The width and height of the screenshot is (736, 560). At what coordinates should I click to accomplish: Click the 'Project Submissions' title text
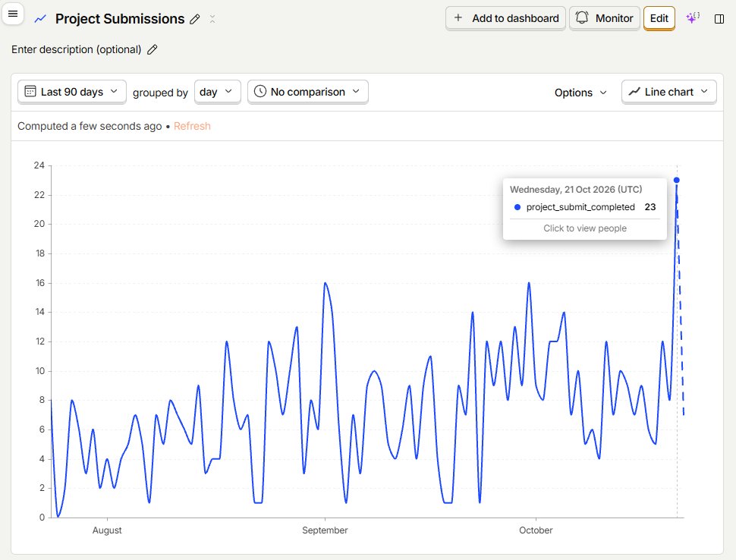tap(120, 19)
